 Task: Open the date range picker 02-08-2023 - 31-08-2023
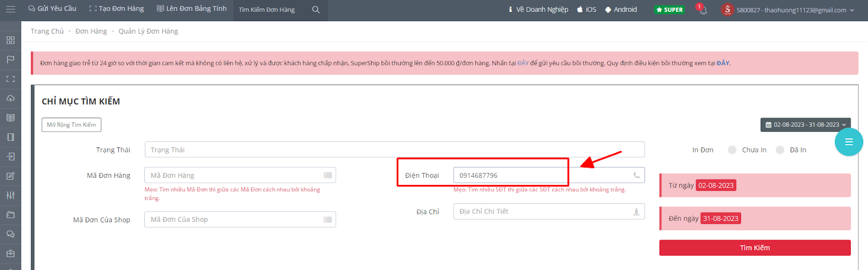pyautogui.click(x=806, y=125)
